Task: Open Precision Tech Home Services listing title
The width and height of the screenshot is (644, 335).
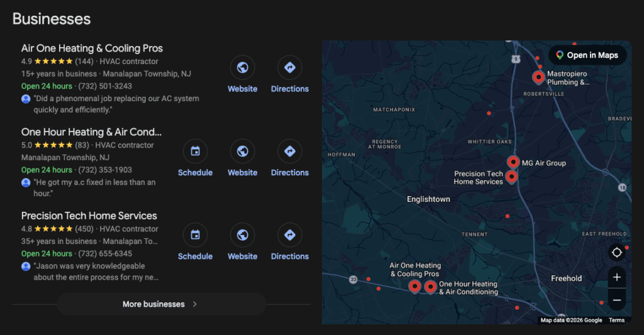Action: point(89,216)
